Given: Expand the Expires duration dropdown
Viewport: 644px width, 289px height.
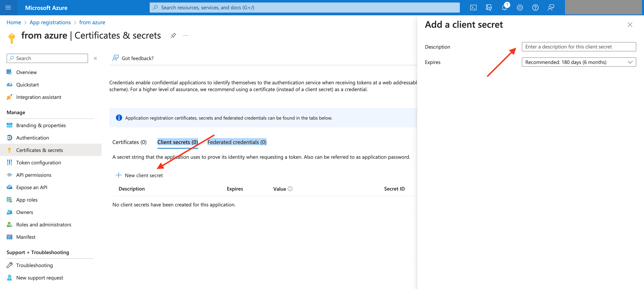Looking at the screenshot, I should click(x=579, y=62).
